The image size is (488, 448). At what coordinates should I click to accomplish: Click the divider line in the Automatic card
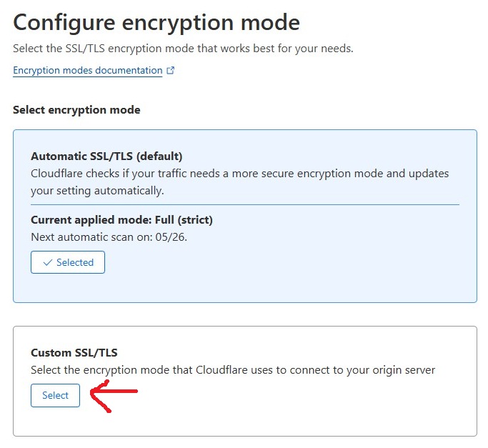click(x=244, y=205)
